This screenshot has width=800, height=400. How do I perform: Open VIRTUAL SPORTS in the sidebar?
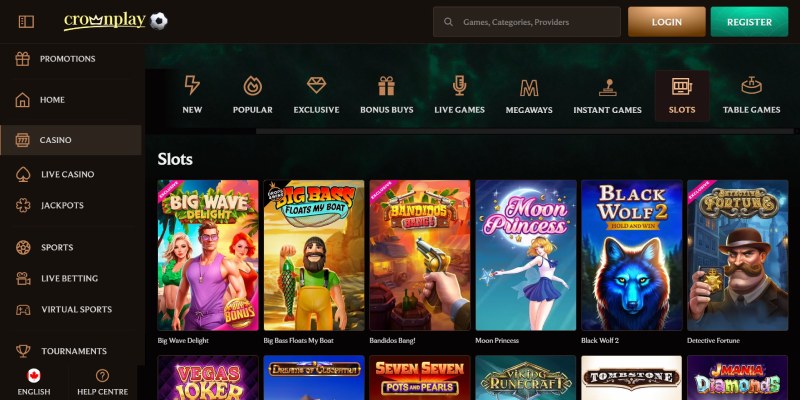[x=77, y=310]
